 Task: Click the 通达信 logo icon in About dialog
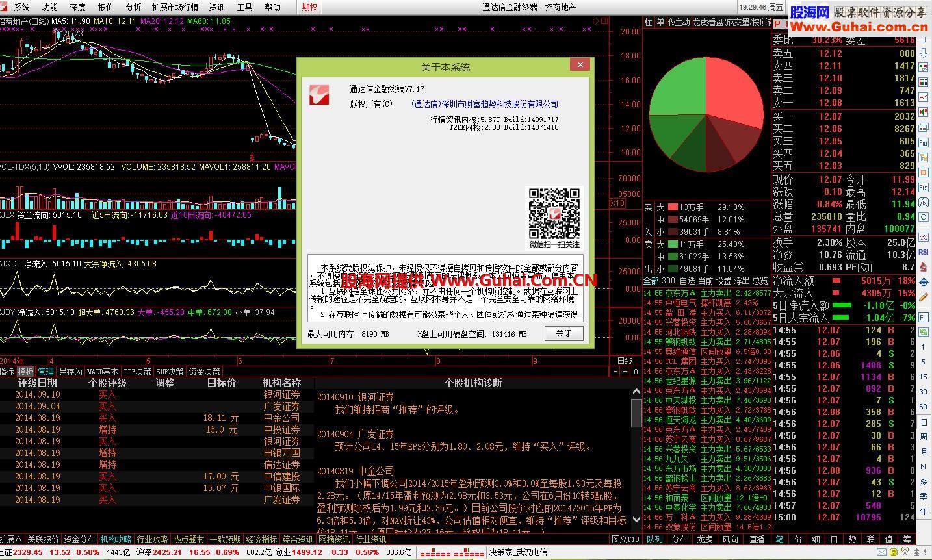click(x=318, y=95)
